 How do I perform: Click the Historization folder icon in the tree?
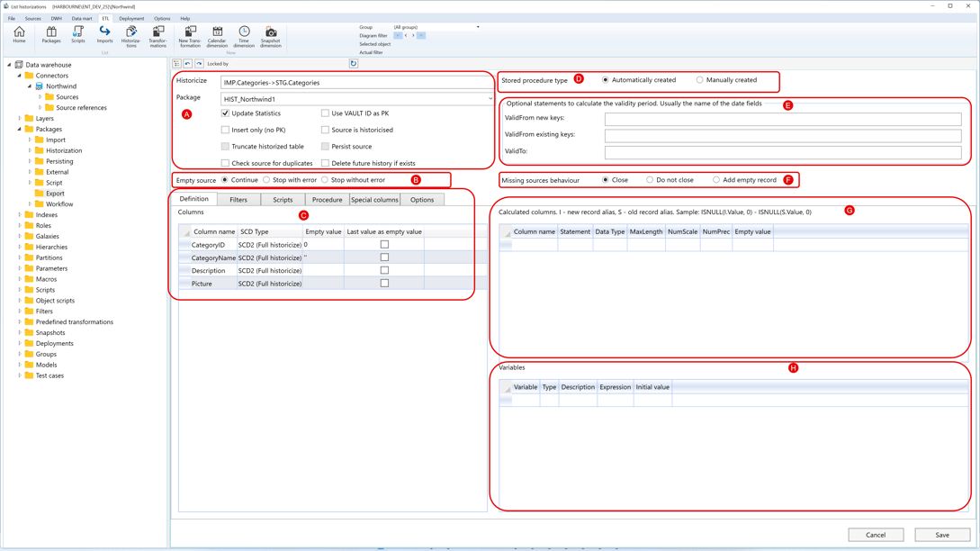[x=40, y=150]
